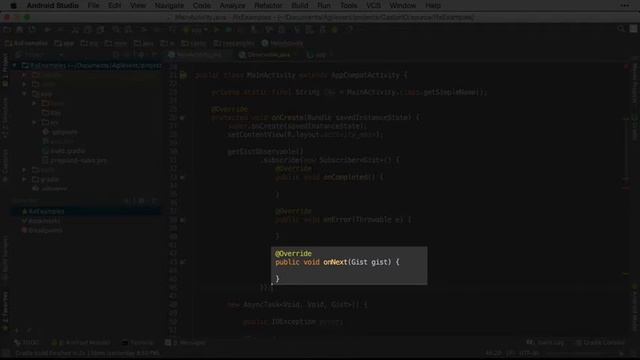Select build.gradle in the project tree
Screen dimensions: 640x360
(64, 151)
